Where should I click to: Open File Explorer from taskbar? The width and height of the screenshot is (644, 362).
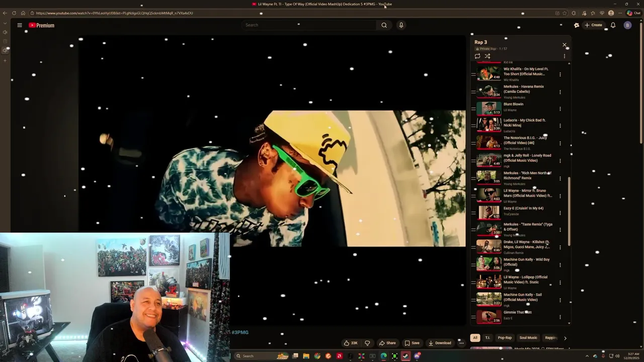[306, 356]
